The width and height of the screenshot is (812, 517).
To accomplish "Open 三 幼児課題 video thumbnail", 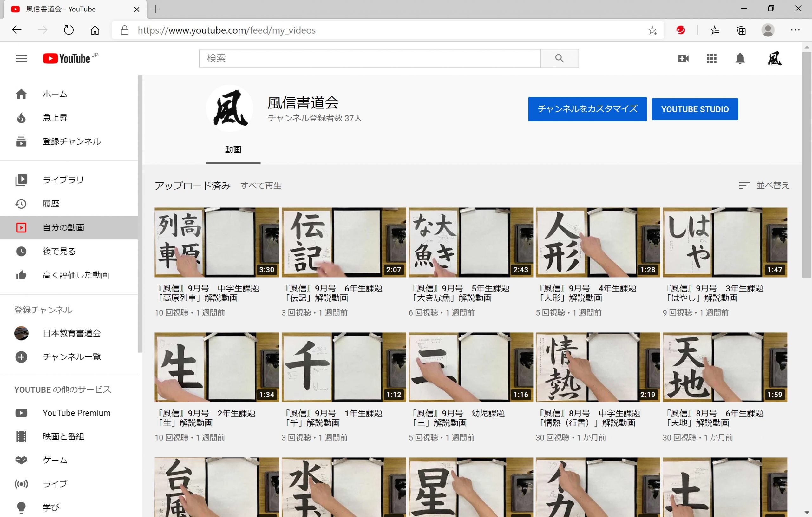I will [x=471, y=367].
